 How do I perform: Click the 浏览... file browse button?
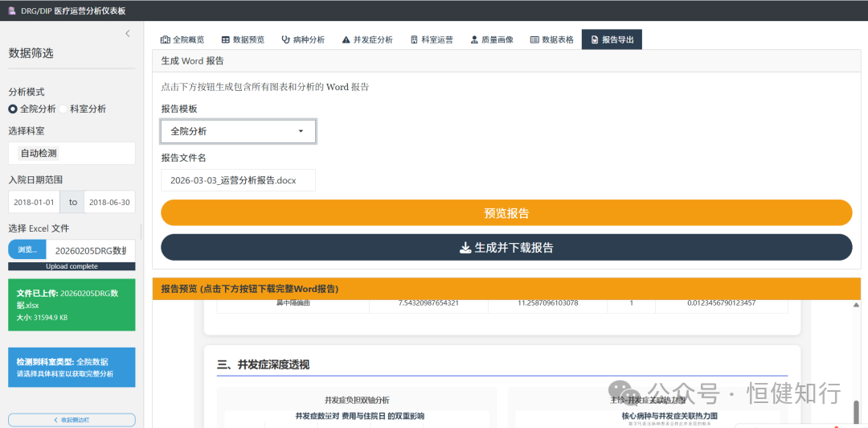[27, 249]
